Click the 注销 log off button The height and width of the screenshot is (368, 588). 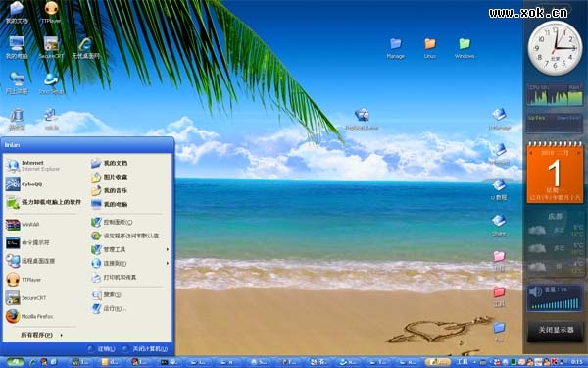pyautogui.click(x=101, y=349)
